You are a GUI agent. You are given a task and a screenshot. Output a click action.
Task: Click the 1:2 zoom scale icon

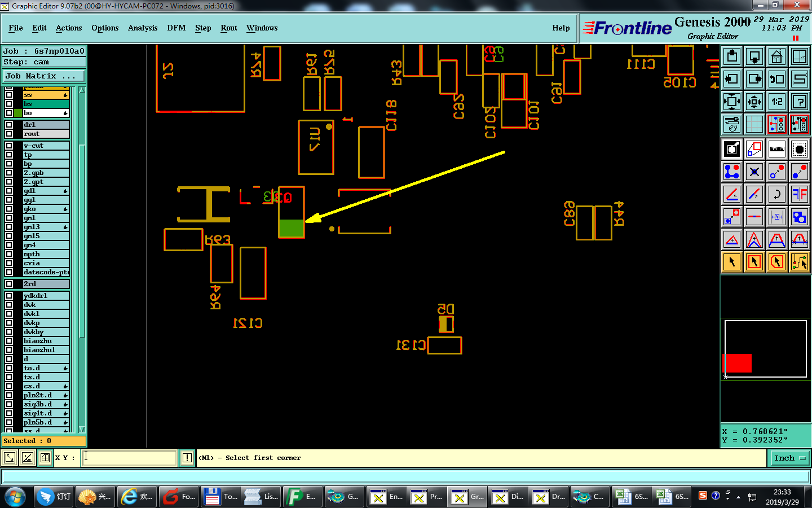coord(777,102)
